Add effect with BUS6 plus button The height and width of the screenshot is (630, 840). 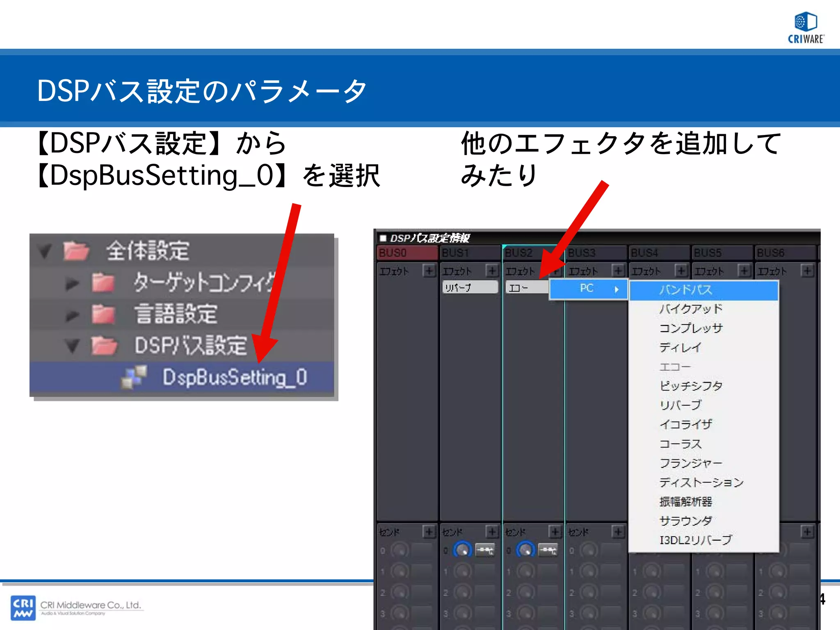807,271
